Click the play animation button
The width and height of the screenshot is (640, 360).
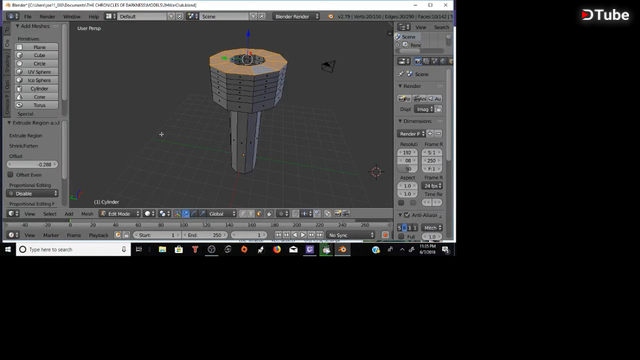coord(303,235)
